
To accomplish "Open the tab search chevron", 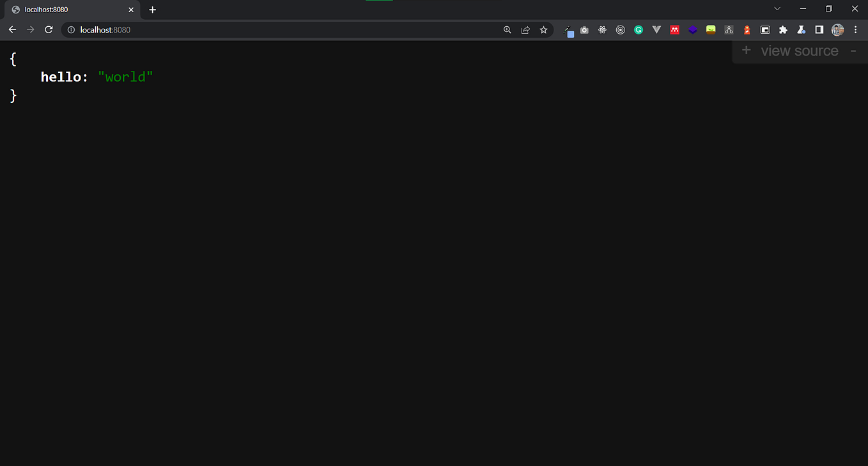I will (777, 9).
